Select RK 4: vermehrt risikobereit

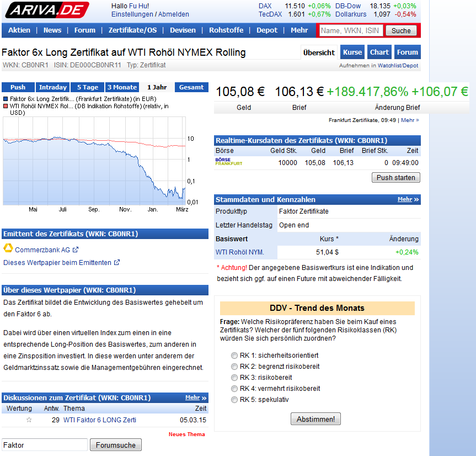[234, 389]
